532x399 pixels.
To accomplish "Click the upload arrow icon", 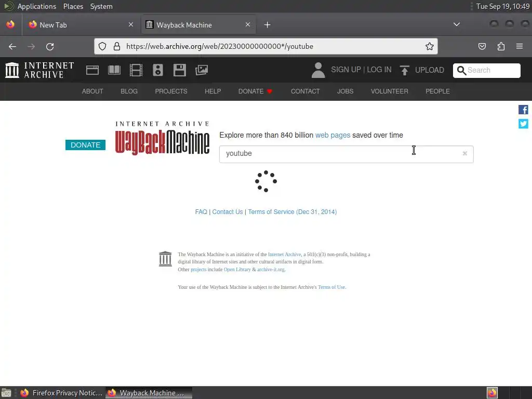I will point(404,70).
